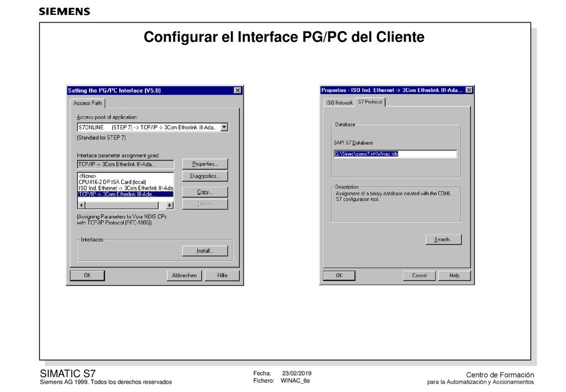The height and width of the screenshot is (392, 566).
Task: Select ISO Ind. Ethernet 3Com Etherlink entry
Action: pyautogui.click(x=125, y=188)
